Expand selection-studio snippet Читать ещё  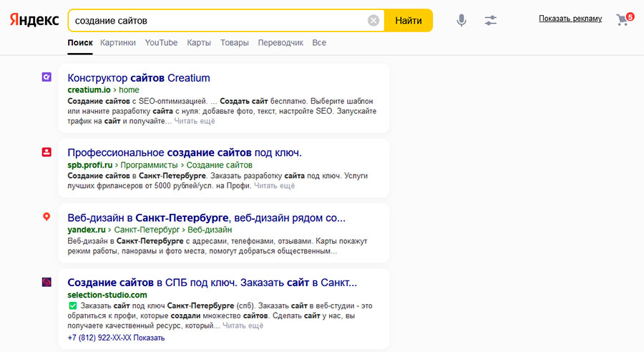tap(243, 326)
